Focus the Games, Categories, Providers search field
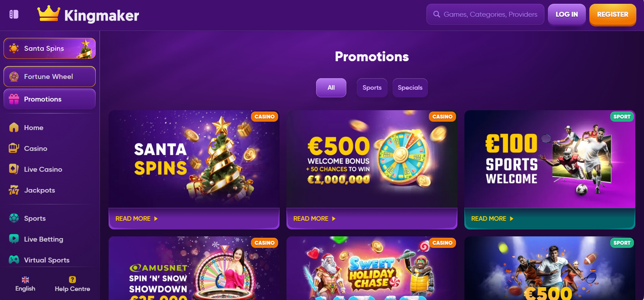Image resolution: width=644 pixels, height=300 pixels. (485, 14)
